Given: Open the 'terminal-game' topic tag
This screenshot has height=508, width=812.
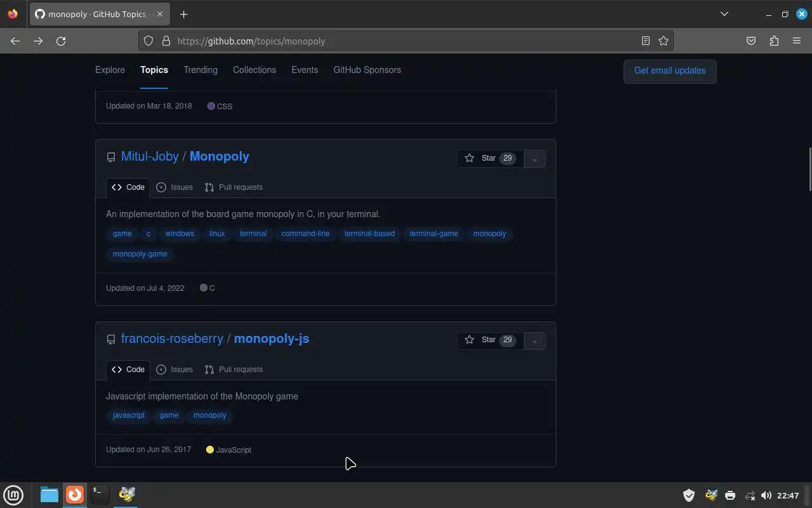Looking at the screenshot, I should 434,234.
